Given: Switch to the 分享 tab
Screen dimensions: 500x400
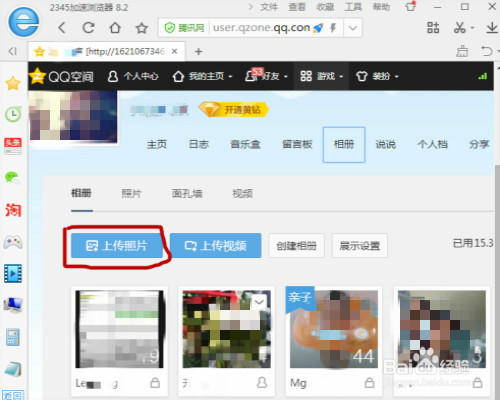Looking at the screenshot, I should 479,144.
